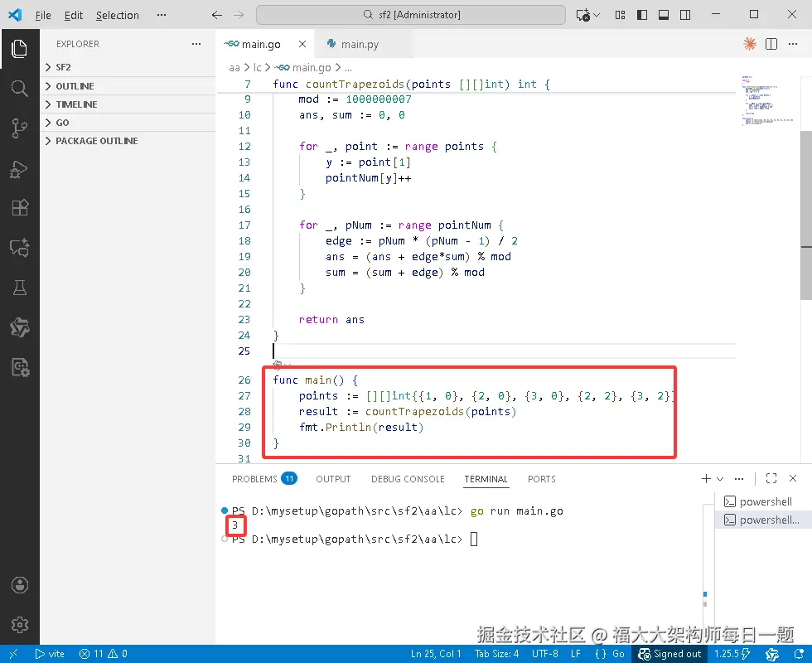The height and width of the screenshot is (663, 812).
Task: Open the Manage gear menu
Action: [20, 625]
